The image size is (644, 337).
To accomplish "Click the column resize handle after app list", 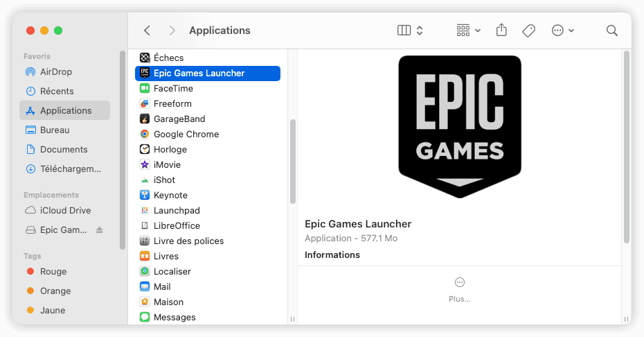I will point(292,319).
